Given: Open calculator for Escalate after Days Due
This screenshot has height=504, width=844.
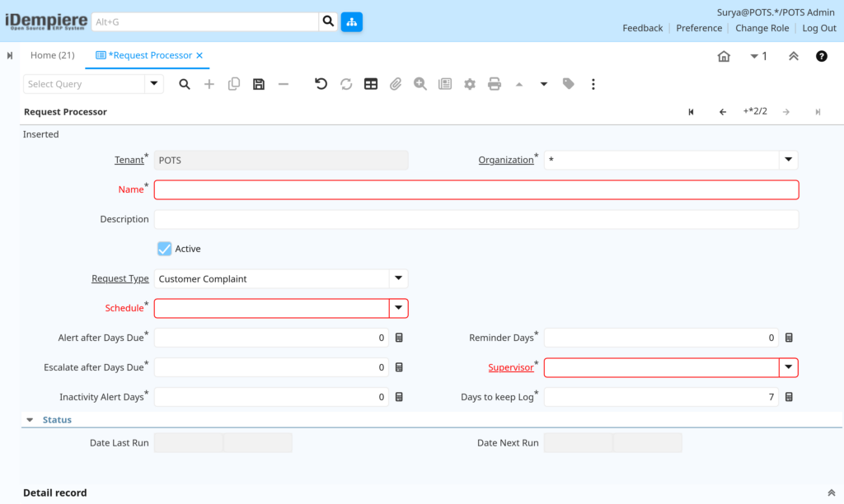Looking at the screenshot, I should (x=399, y=367).
